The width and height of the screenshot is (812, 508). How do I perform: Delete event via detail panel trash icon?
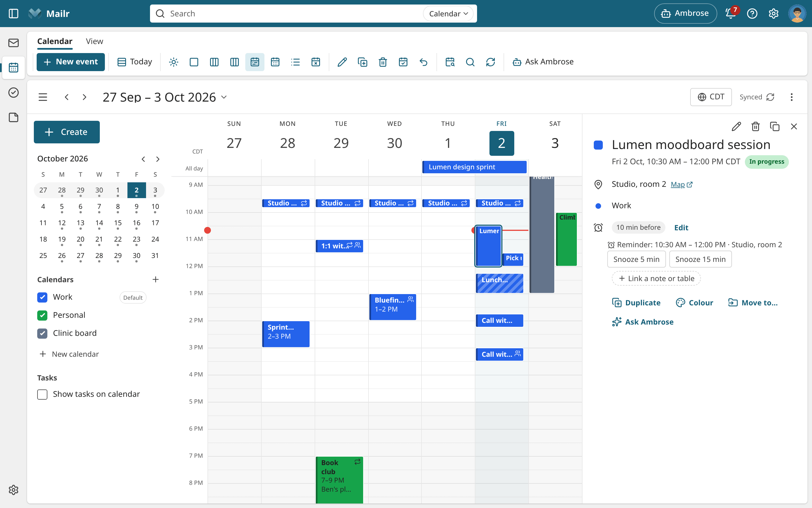point(756,126)
